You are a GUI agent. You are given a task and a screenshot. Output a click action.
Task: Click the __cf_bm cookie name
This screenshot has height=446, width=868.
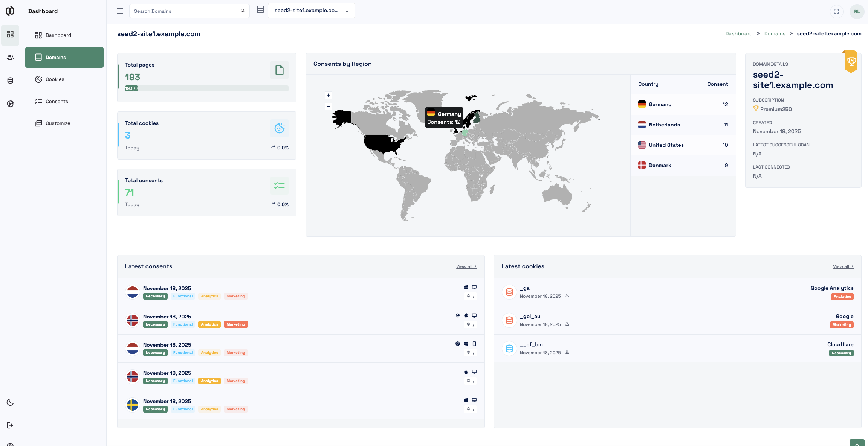pos(531,345)
